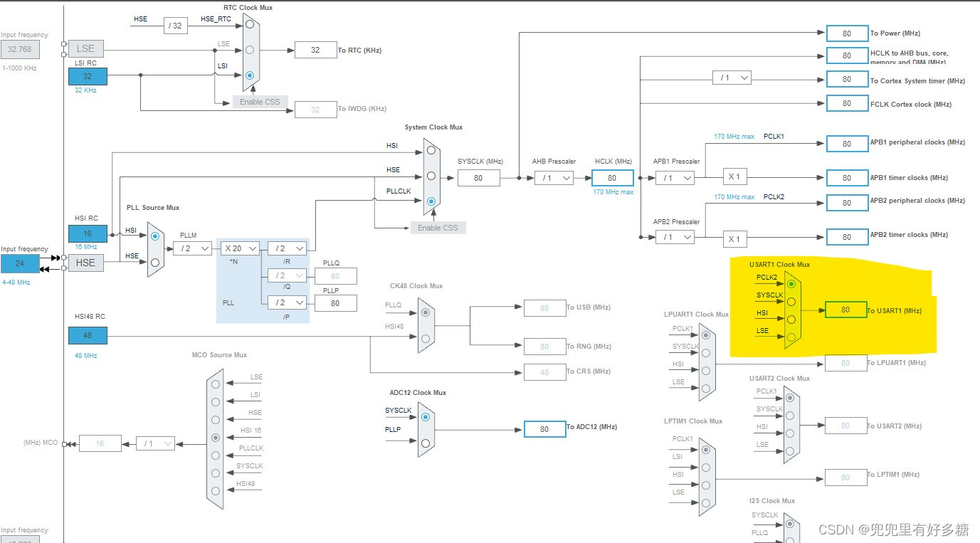Click Enable CSS under RTC Clock Mux

(260, 102)
